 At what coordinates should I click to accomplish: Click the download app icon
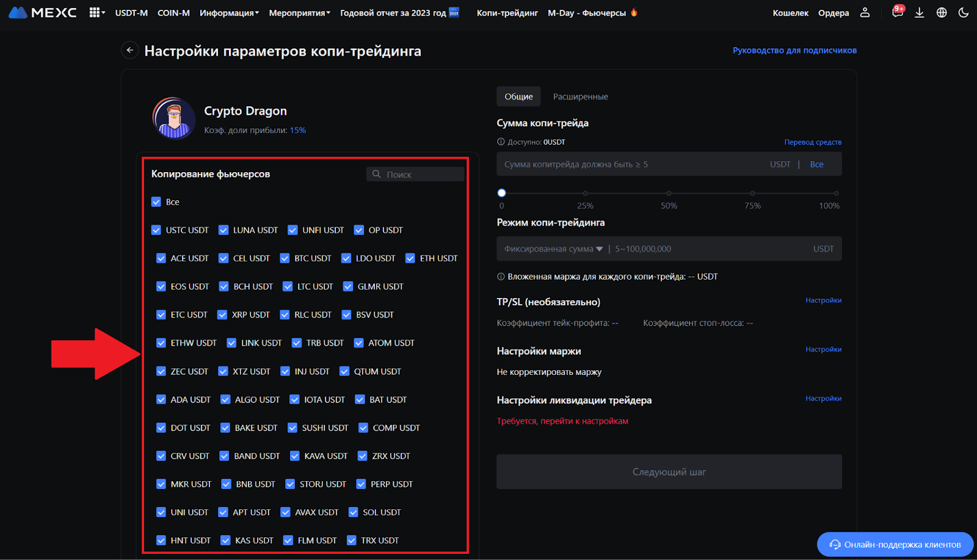[919, 13]
